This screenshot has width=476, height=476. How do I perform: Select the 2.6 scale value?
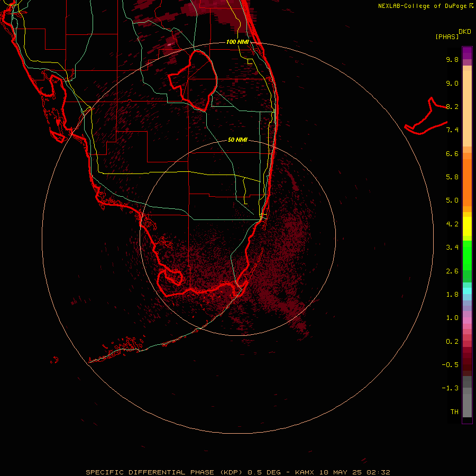click(x=452, y=271)
